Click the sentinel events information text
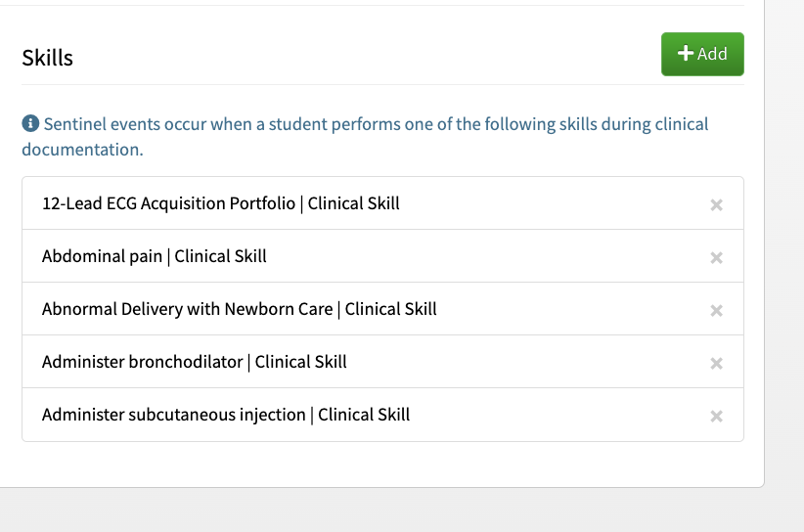This screenshot has width=804, height=532. 365,136
